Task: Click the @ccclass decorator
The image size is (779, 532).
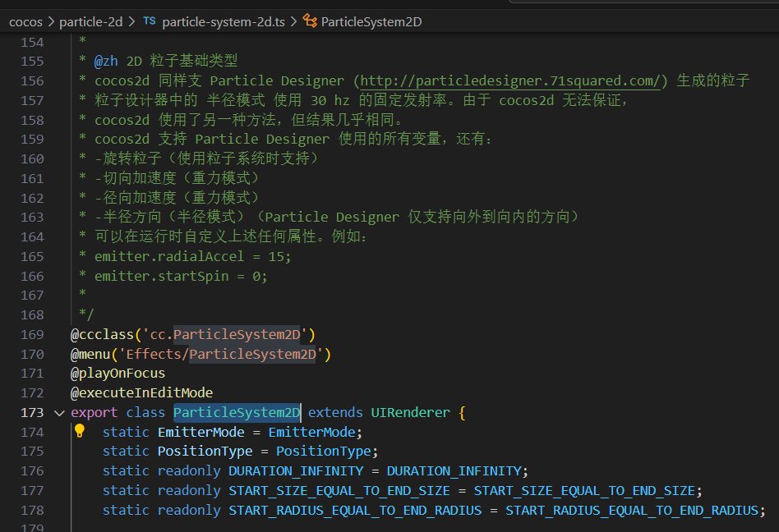Action: [x=102, y=334]
